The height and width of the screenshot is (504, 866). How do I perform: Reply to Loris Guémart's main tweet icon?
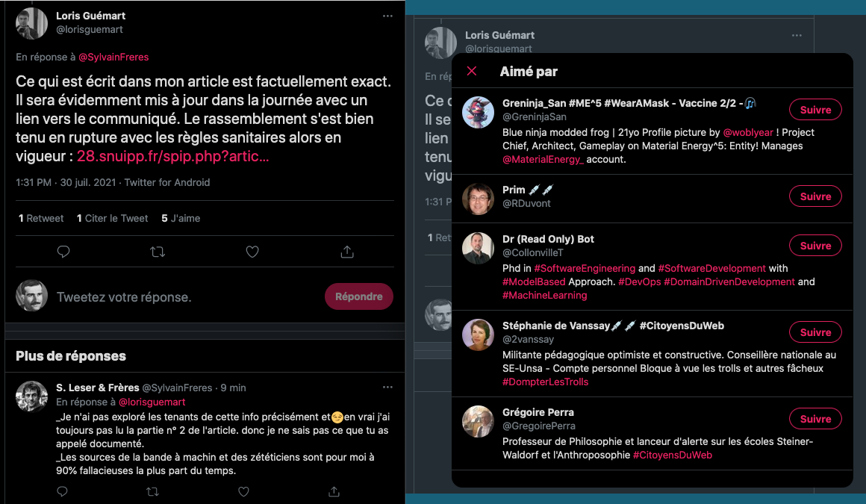pos(63,252)
